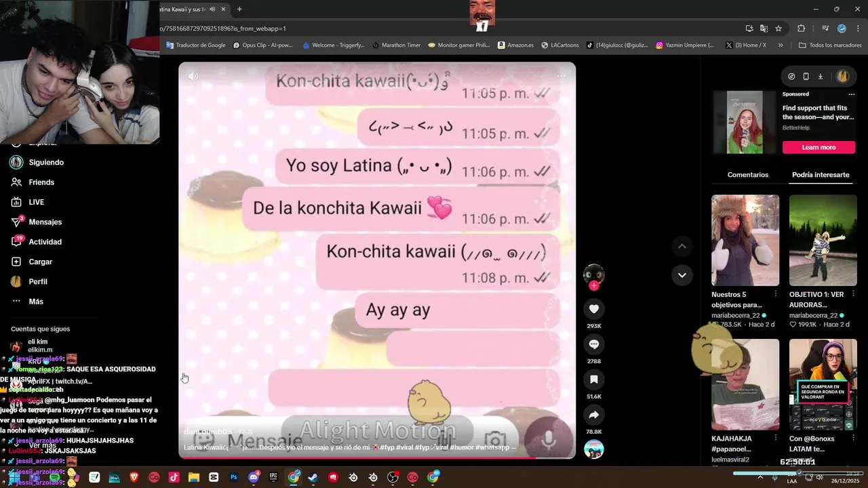Open the Opus Clip bookmark

pos(262,45)
